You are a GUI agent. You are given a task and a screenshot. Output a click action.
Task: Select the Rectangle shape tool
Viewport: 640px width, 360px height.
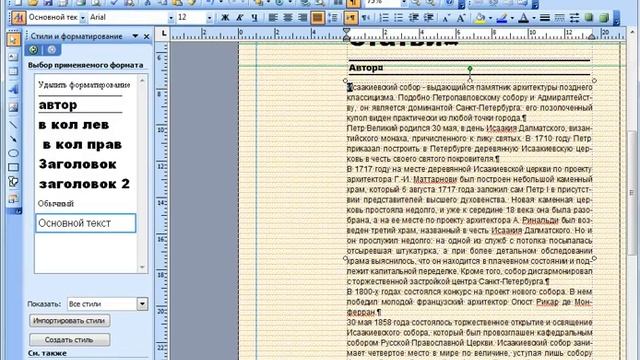tap(13, 167)
